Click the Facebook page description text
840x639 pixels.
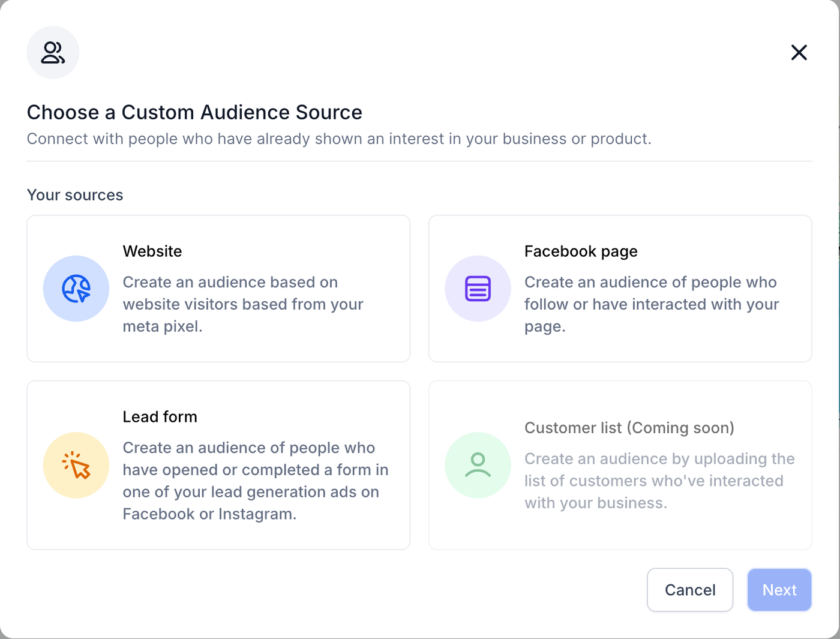click(651, 304)
